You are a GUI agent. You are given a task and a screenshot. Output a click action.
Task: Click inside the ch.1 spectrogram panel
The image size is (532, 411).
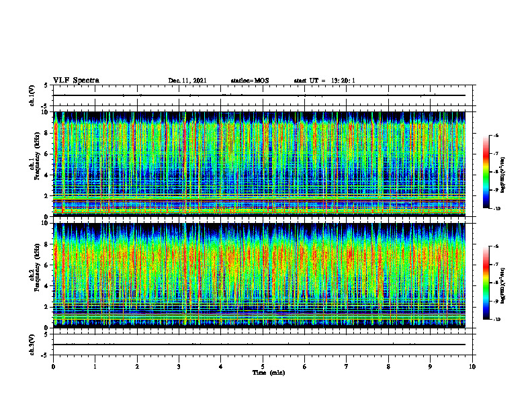pos(259,164)
